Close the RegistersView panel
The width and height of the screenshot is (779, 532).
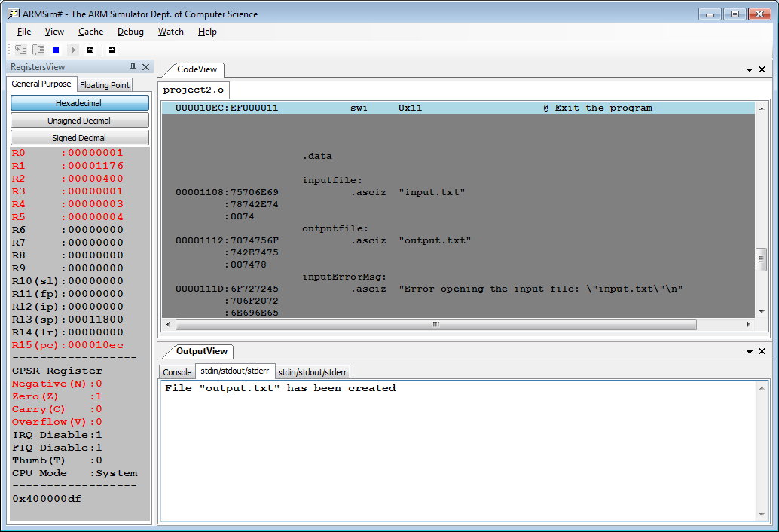[x=146, y=67]
